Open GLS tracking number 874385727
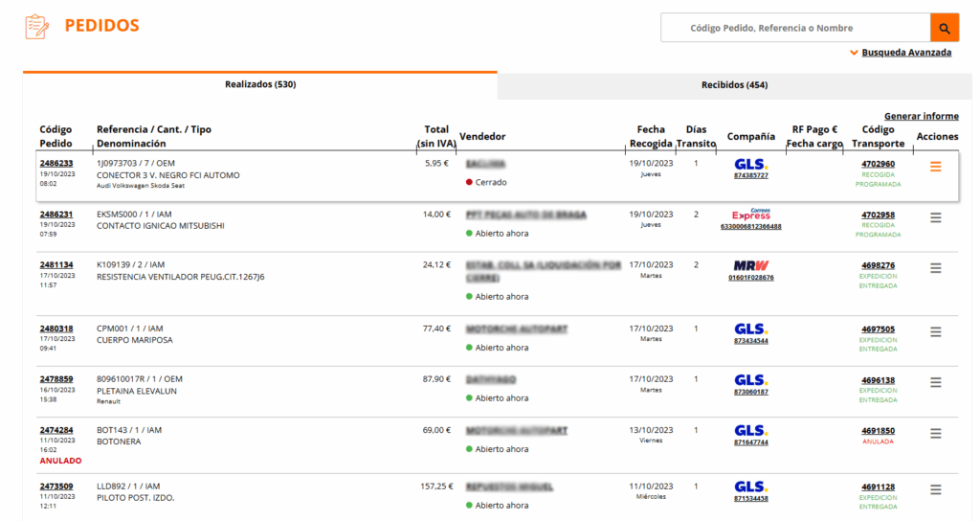Viewport: 980px width, 521px height. [x=750, y=176]
